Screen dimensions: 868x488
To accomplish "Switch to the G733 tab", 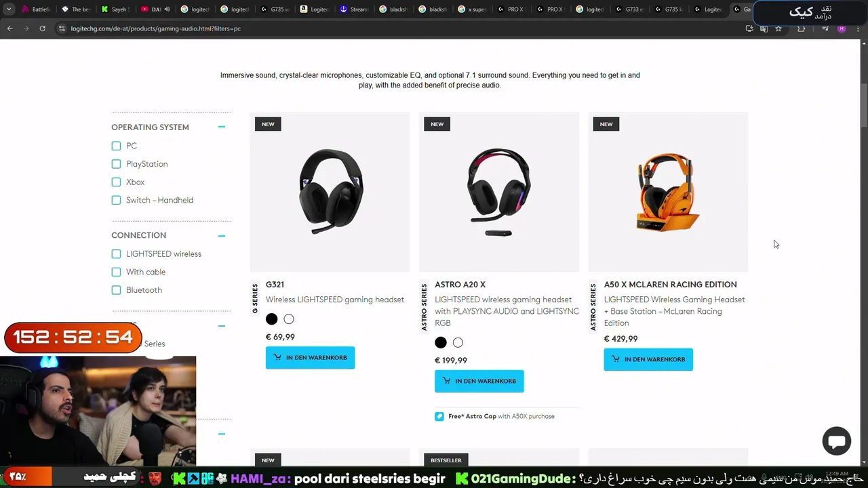I will pos(630,9).
